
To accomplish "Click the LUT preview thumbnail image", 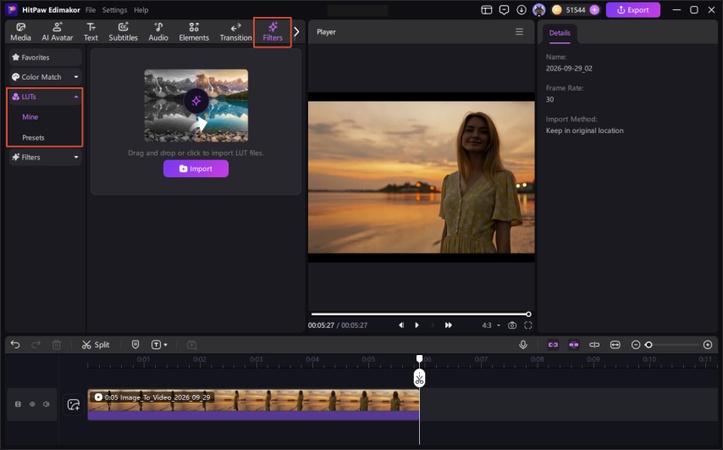I will (x=196, y=105).
